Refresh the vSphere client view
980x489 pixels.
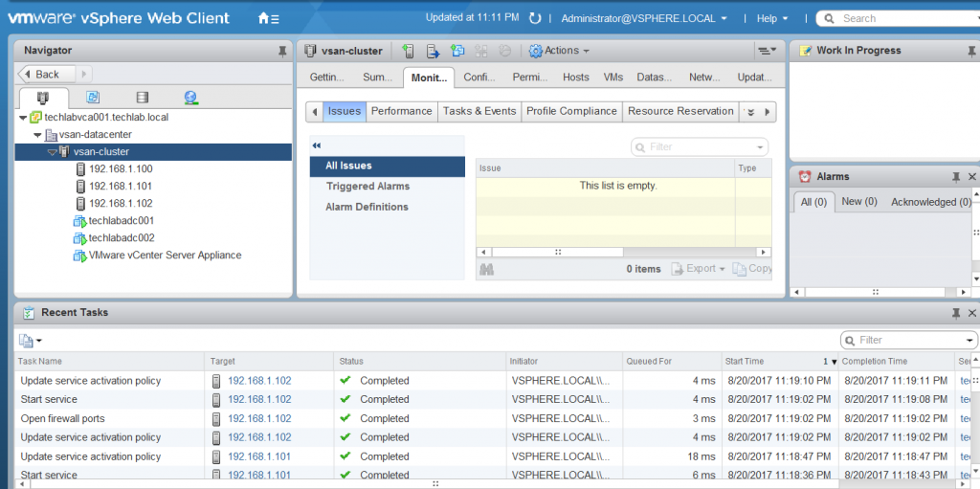coord(535,18)
